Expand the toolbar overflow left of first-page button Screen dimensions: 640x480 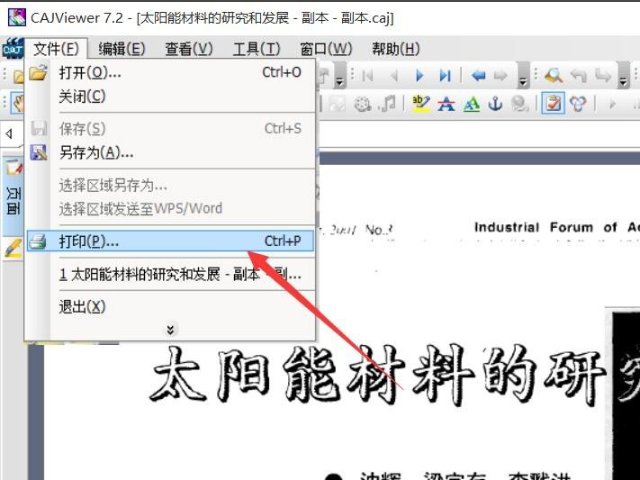coord(340,76)
